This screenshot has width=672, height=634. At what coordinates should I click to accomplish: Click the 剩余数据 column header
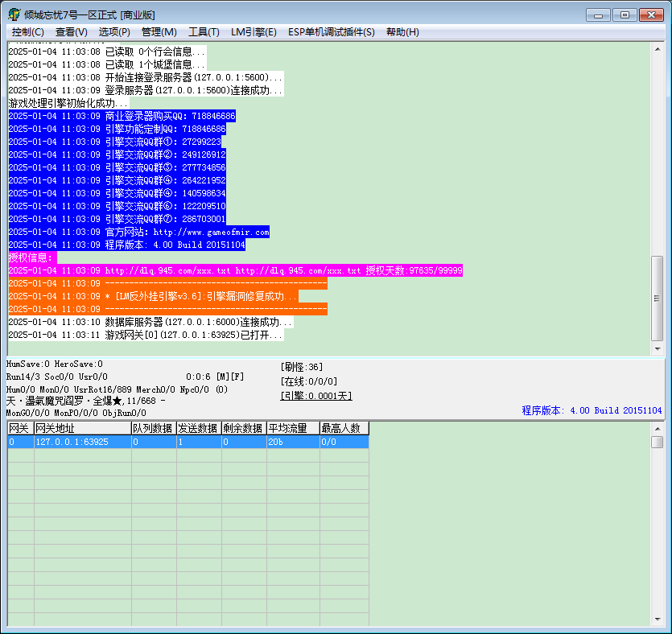tap(244, 428)
